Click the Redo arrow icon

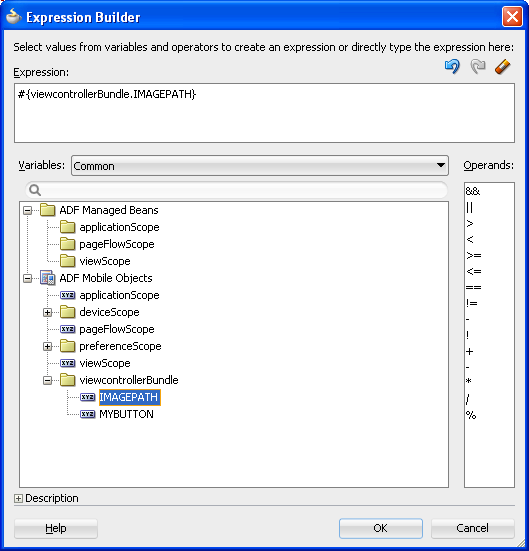(478, 66)
